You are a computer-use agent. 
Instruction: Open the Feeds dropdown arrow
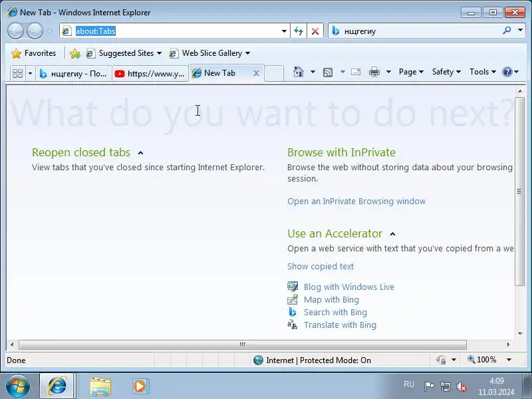(342, 72)
